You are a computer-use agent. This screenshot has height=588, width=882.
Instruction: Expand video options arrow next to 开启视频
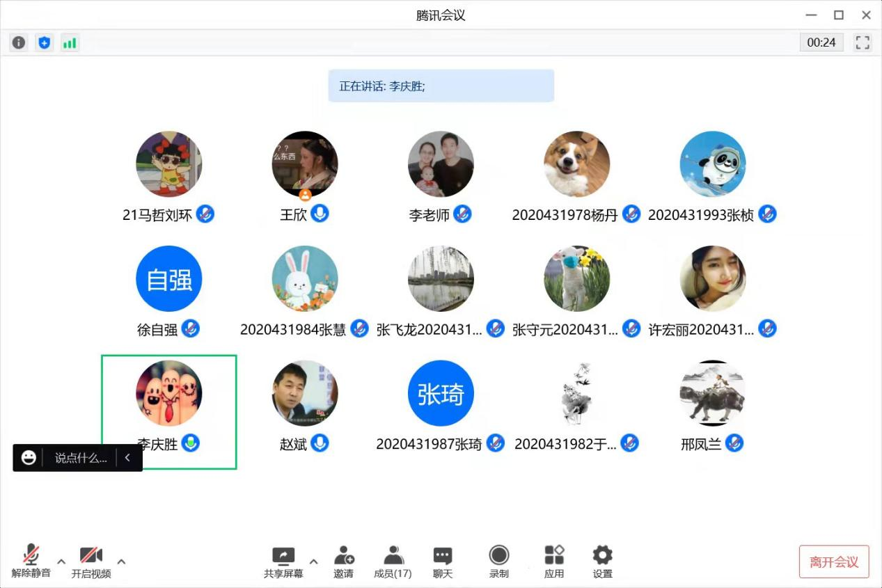(x=121, y=562)
